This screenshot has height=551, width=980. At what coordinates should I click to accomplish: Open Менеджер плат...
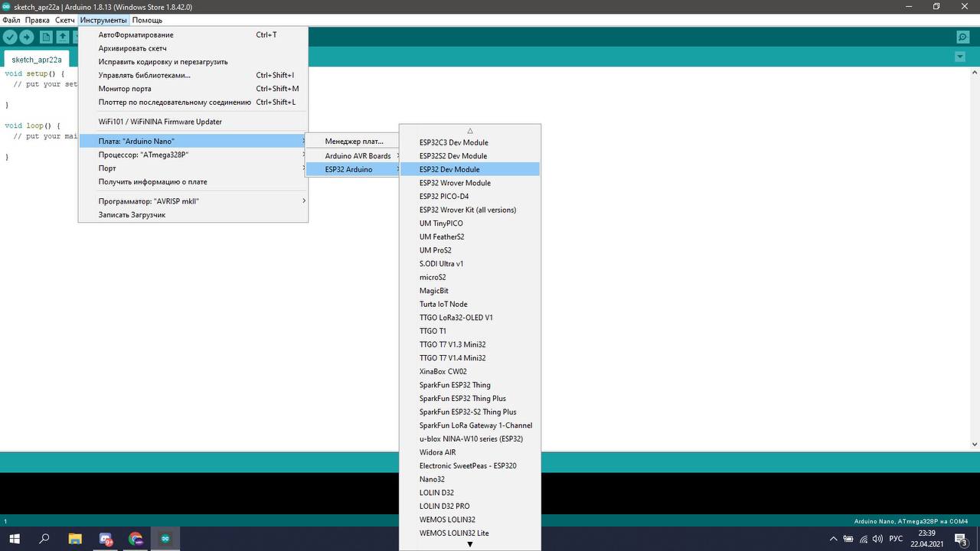coord(354,142)
